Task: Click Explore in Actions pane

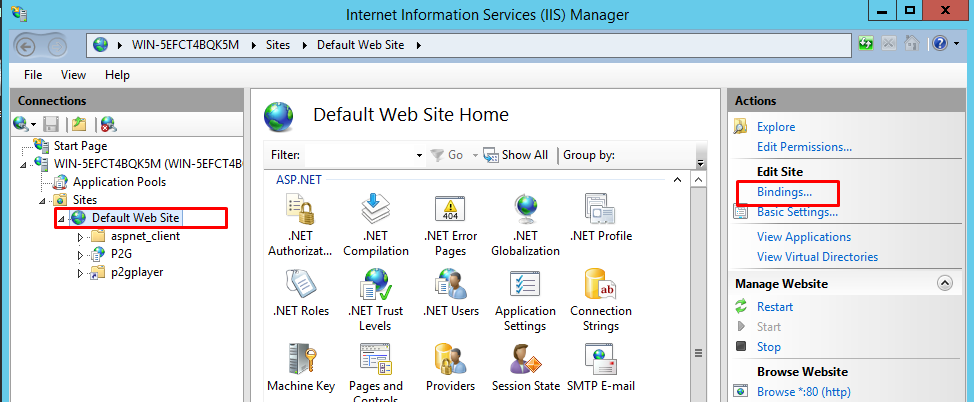Action: coord(776,127)
